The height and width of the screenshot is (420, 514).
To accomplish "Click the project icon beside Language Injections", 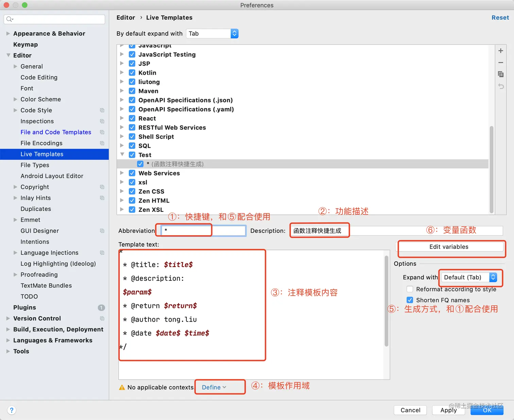I will [x=102, y=252].
